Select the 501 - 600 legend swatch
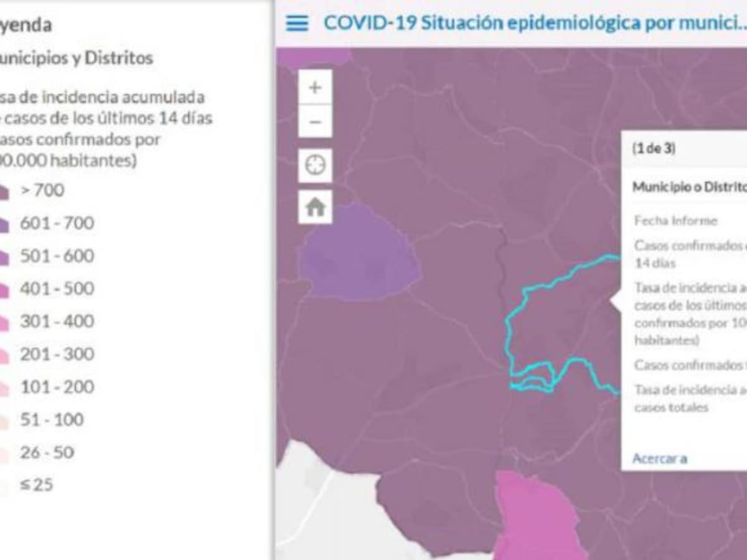Screen dimensions: 747x560 coord(3,258)
